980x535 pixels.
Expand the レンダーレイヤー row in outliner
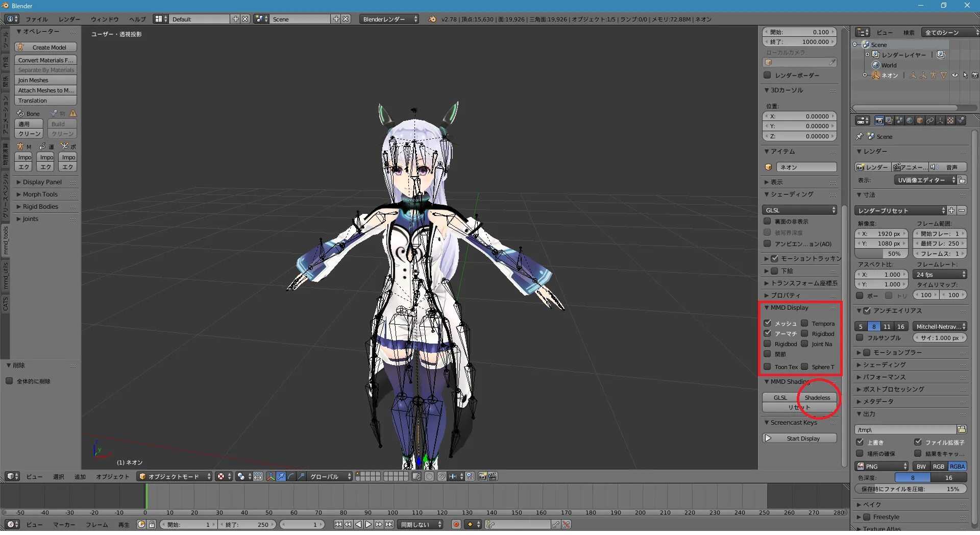coord(867,54)
